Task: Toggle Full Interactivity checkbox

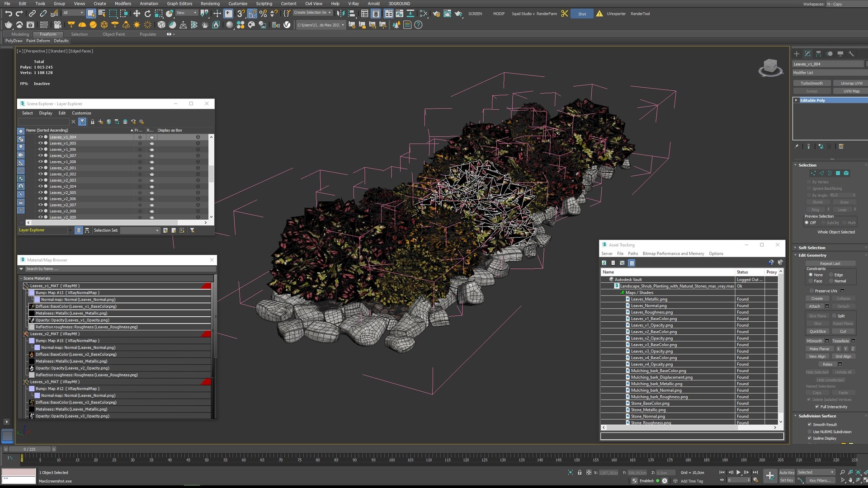Action: pyautogui.click(x=816, y=407)
